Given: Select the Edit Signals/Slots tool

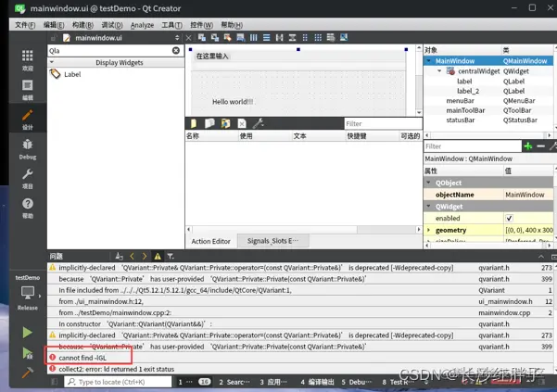Looking at the screenshot, I should (x=215, y=37).
